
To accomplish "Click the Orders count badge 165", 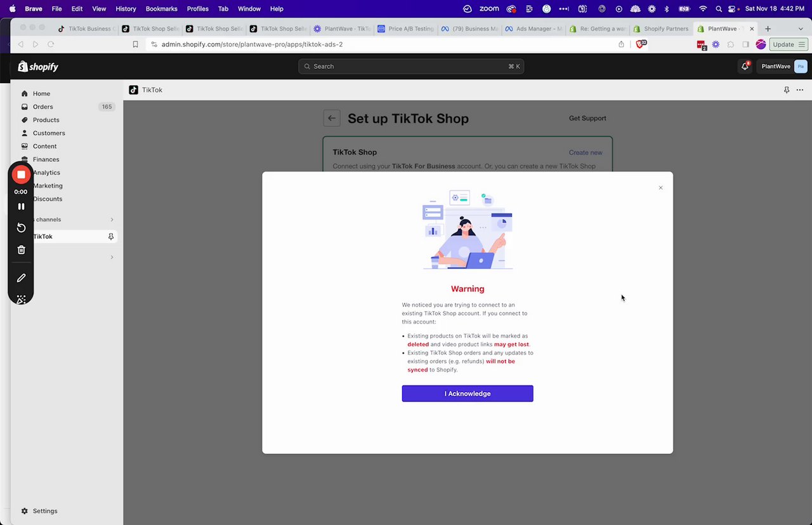I will [107, 107].
